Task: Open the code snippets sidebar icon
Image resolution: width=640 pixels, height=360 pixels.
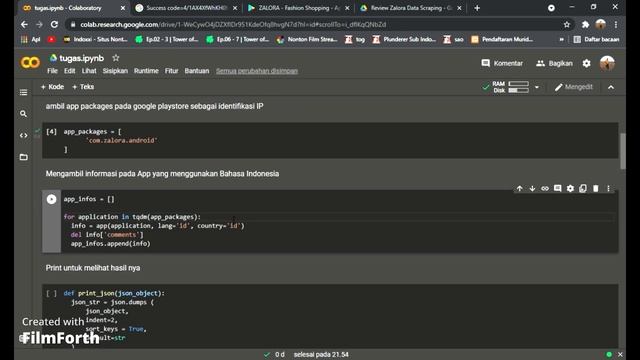Action: pyautogui.click(x=24, y=136)
